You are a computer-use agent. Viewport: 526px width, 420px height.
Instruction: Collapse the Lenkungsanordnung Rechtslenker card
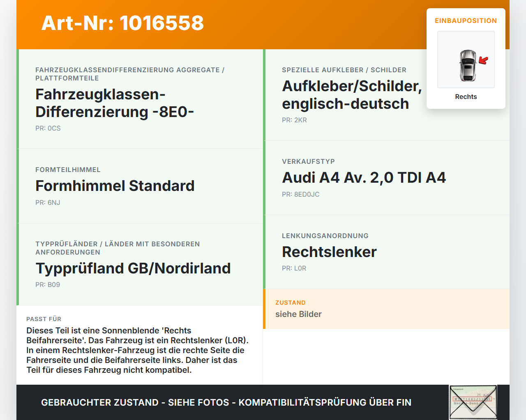[386, 252]
